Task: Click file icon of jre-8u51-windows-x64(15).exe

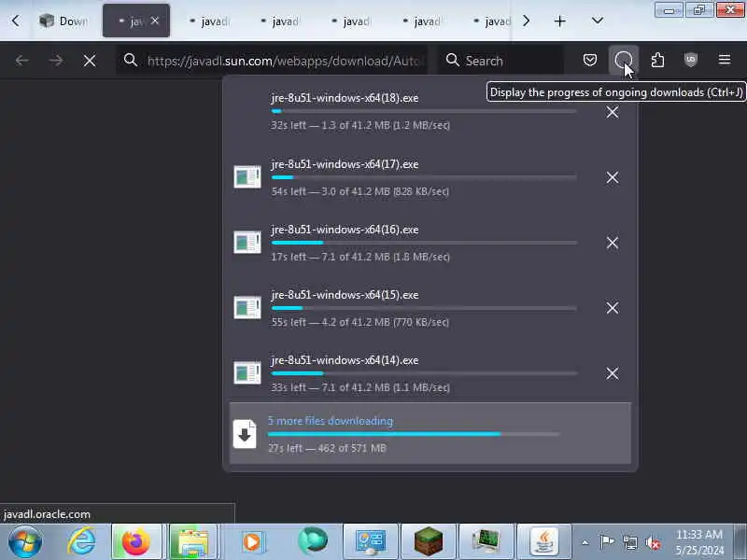Action: (x=247, y=308)
